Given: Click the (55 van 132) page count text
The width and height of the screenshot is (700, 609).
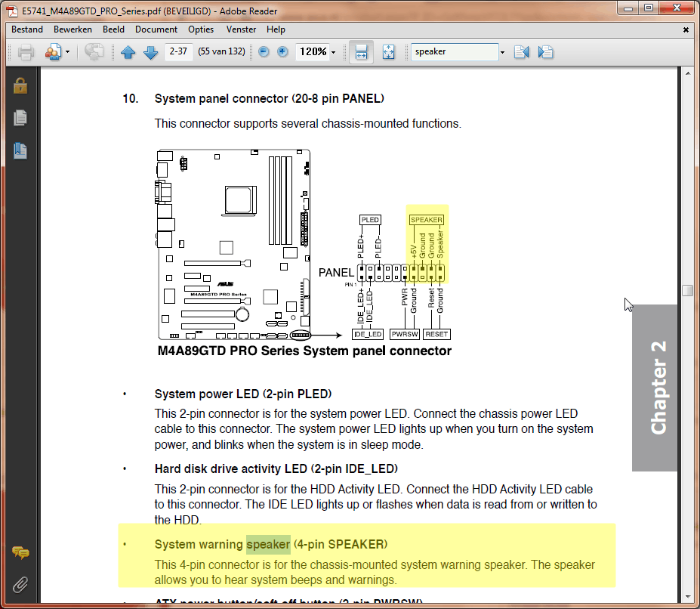Looking at the screenshot, I should tap(221, 51).
